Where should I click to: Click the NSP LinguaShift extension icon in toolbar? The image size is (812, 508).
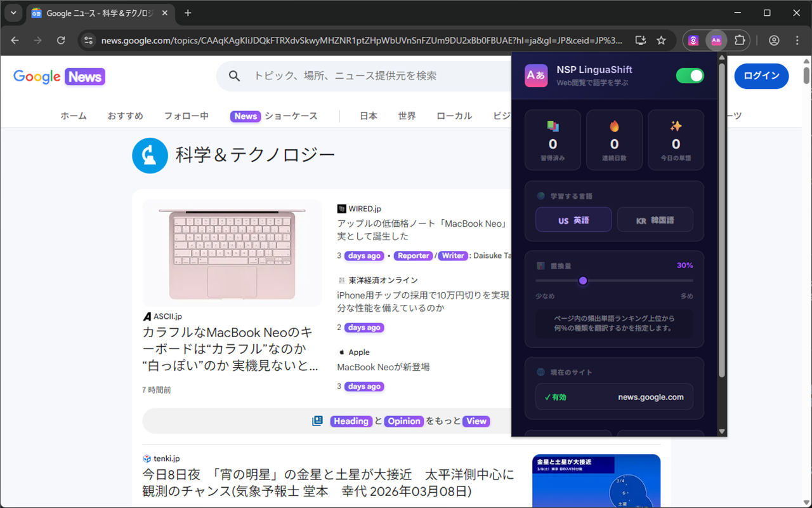(716, 40)
